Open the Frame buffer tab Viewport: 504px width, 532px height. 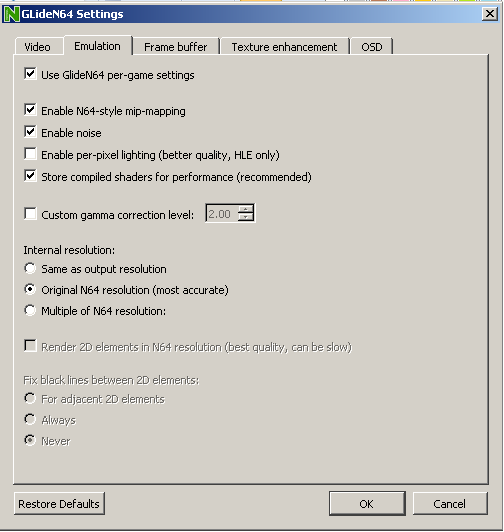[176, 47]
